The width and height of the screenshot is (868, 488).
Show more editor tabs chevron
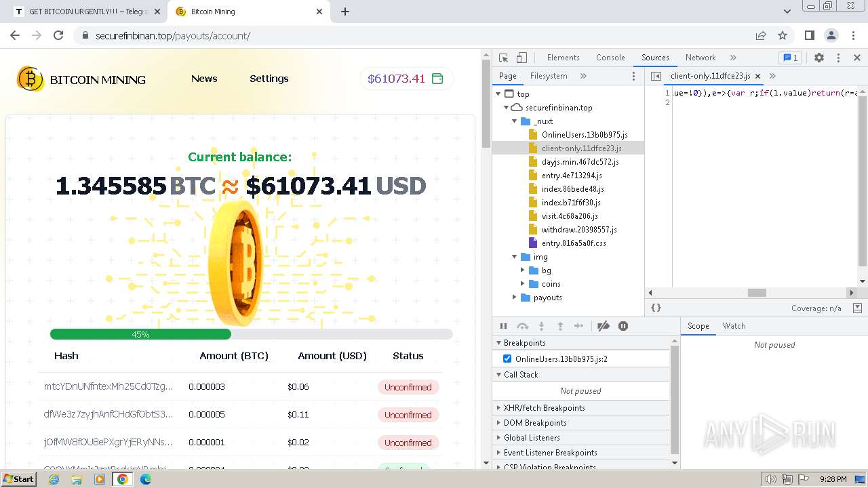[x=772, y=76]
